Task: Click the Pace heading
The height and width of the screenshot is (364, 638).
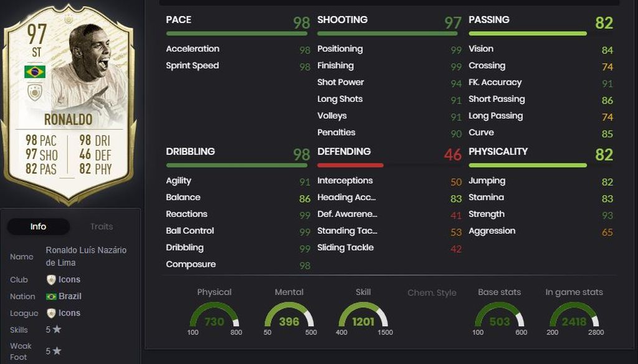Action: pos(179,19)
